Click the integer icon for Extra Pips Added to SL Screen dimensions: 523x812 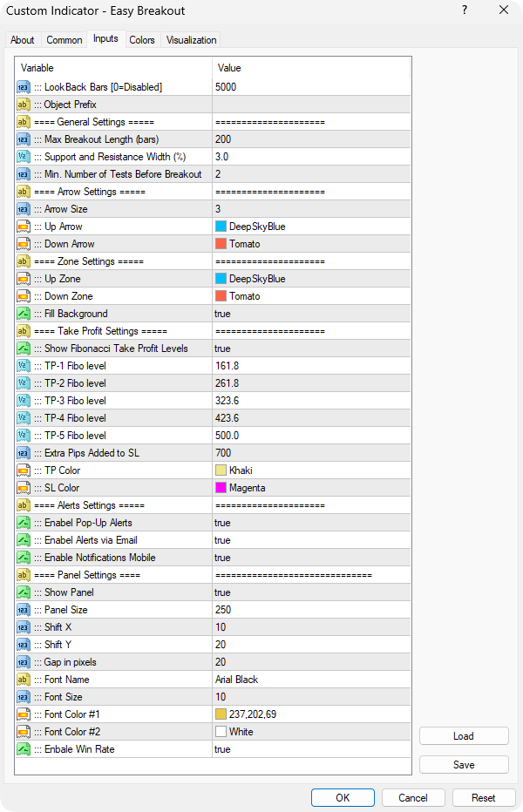coord(24,453)
